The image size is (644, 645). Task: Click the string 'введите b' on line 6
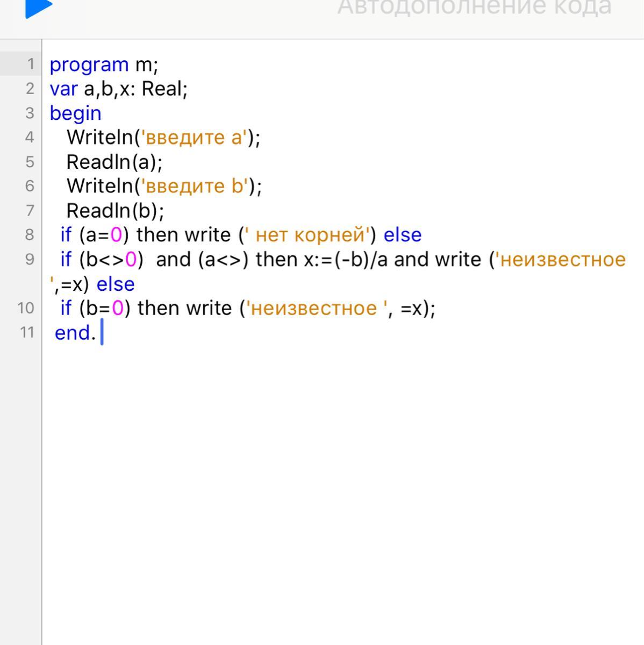[x=195, y=186]
